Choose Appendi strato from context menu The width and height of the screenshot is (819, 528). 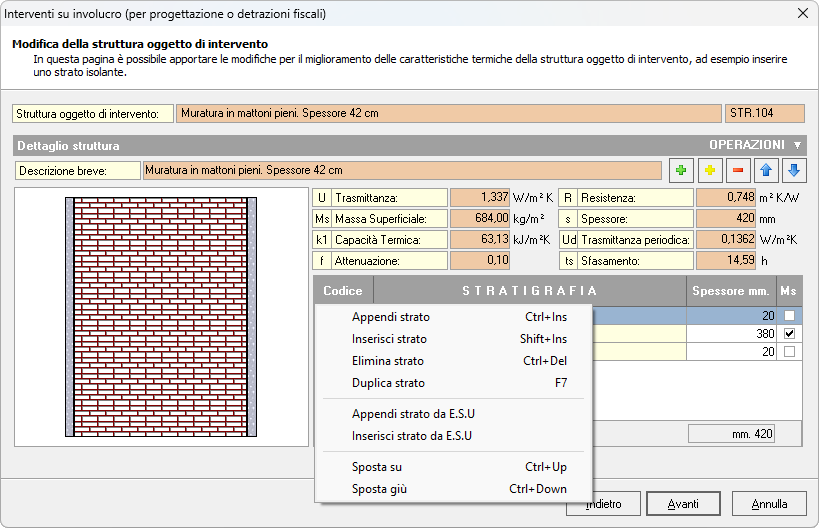tap(391, 317)
